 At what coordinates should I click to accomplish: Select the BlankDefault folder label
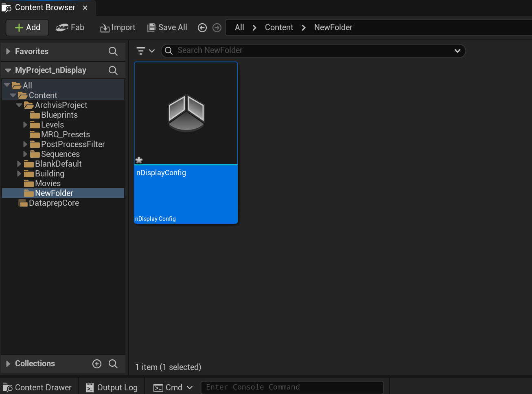tap(58, 164)
